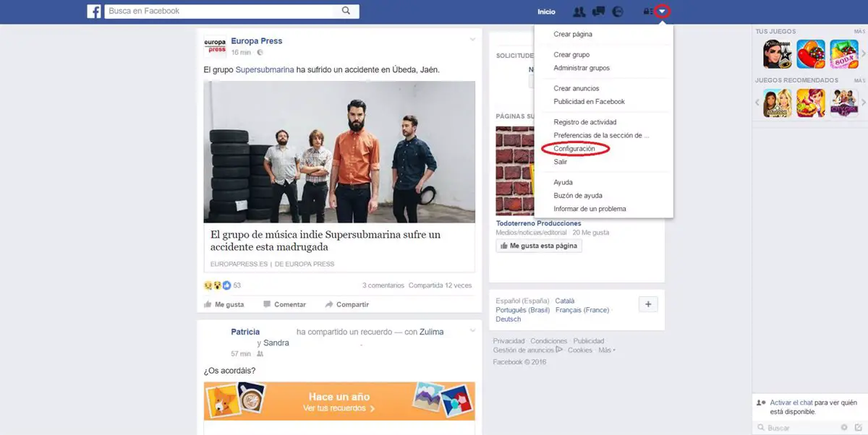Click the chat activation icon in the sidebar
This screenshot has height=435, width=868.
760,402
